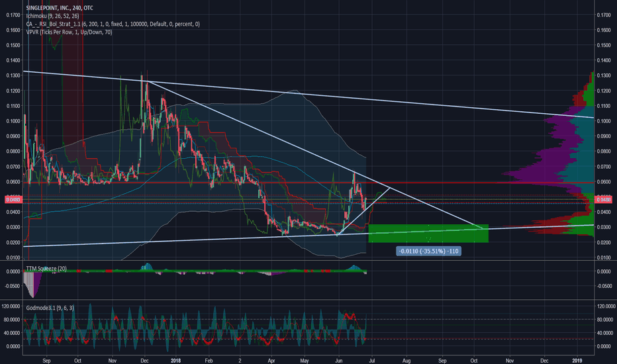The height and width of the screenshot is (364, 617).
Task: Click the Aug label on time axis
Action: click(406, 361)
